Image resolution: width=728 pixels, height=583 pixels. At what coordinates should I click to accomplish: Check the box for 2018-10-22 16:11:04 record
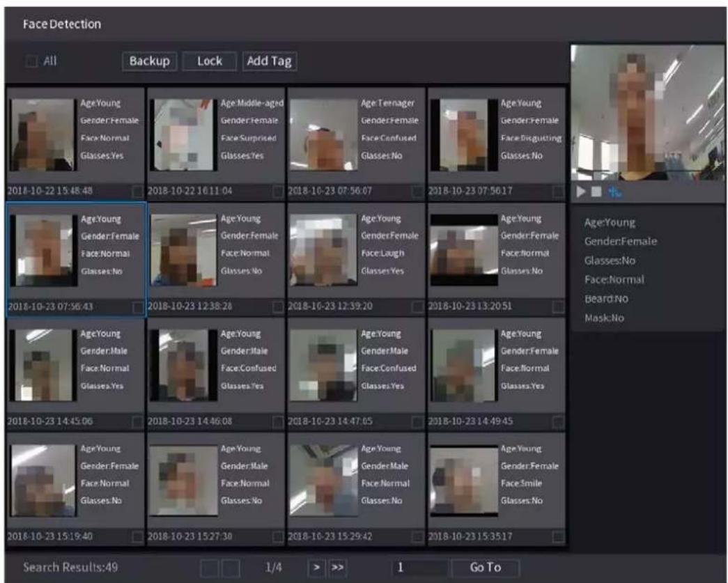coord(278,192)
